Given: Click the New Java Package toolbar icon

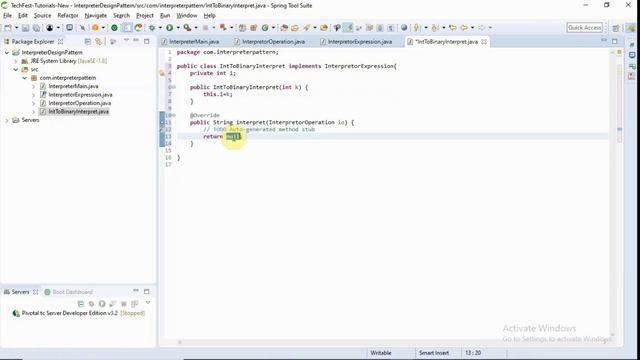Looking at the screenshot, I should (x=253, y=28).
